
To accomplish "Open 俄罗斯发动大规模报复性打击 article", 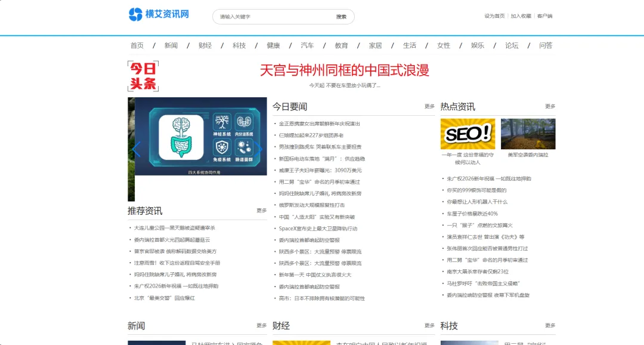I will (x=312, y=205).
